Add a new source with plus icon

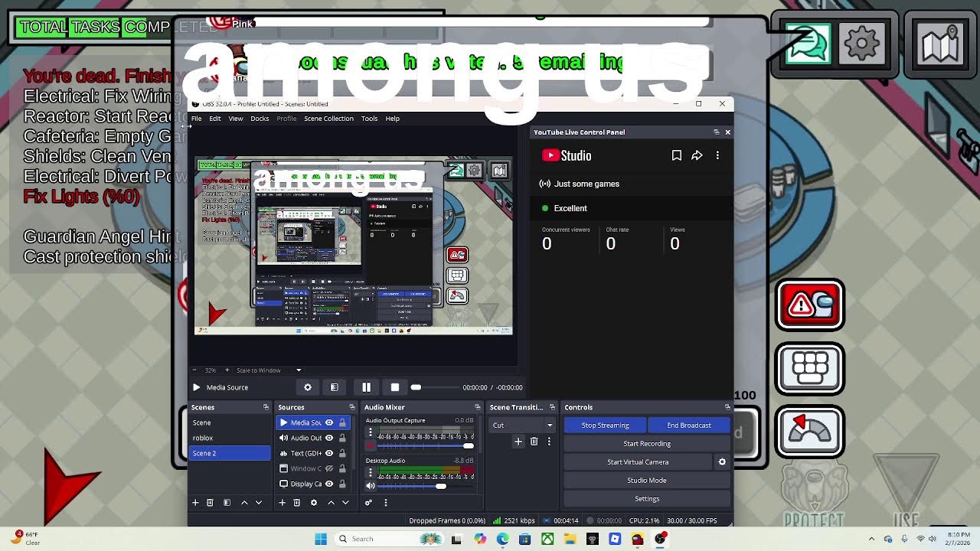pos(282,503)
